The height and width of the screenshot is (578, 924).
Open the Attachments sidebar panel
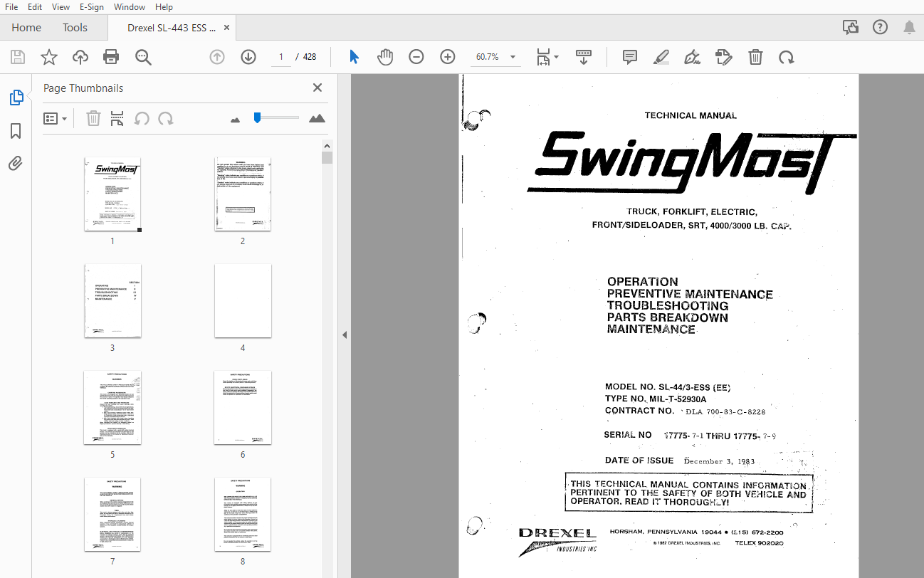point(16,164)
